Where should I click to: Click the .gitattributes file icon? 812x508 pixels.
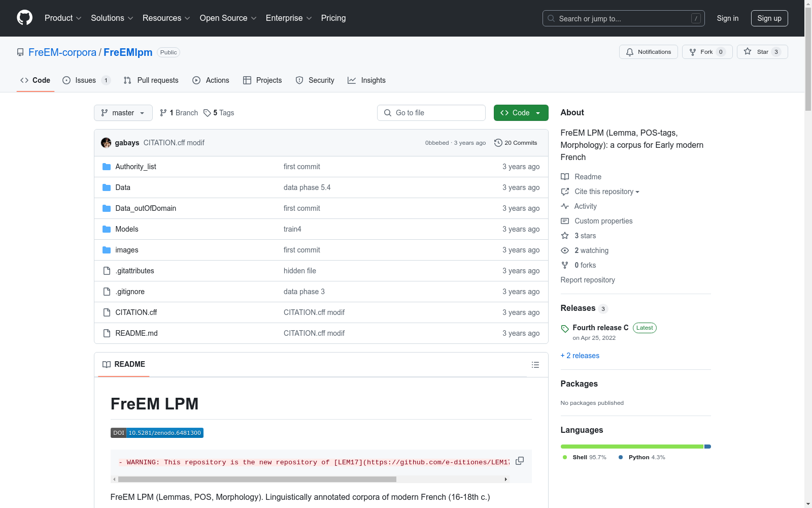point(107,271)
